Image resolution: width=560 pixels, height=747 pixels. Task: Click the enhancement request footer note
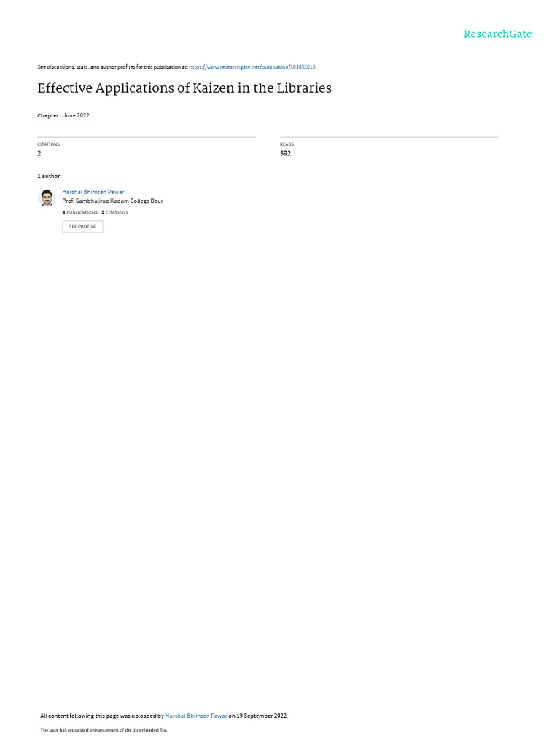104,729
